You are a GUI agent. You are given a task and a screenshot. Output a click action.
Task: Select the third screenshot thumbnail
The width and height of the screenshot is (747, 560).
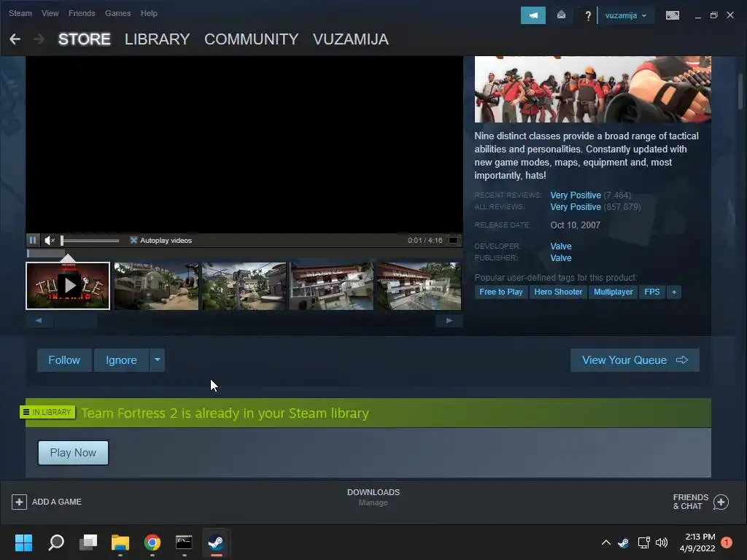[244, 286]
